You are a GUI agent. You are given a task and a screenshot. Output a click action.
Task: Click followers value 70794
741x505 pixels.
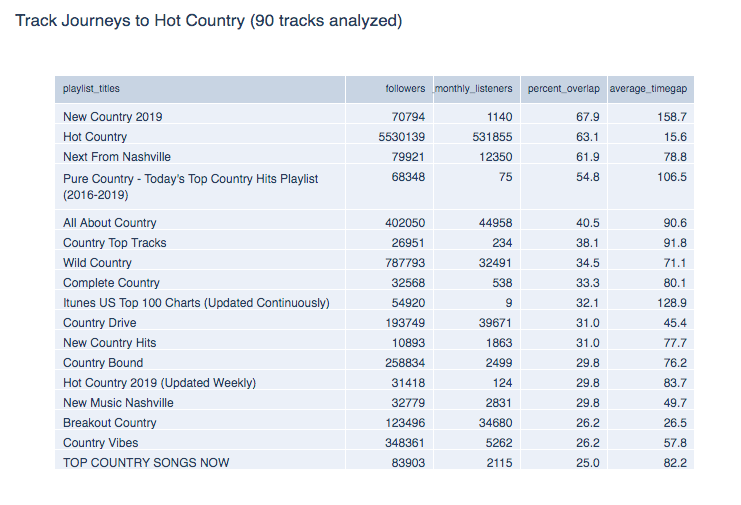coord(408,117)
